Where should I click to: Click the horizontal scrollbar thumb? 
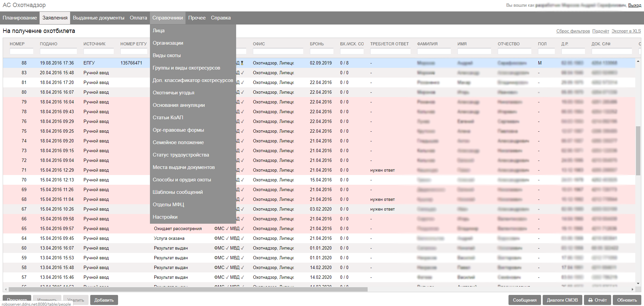pos(188,289)
